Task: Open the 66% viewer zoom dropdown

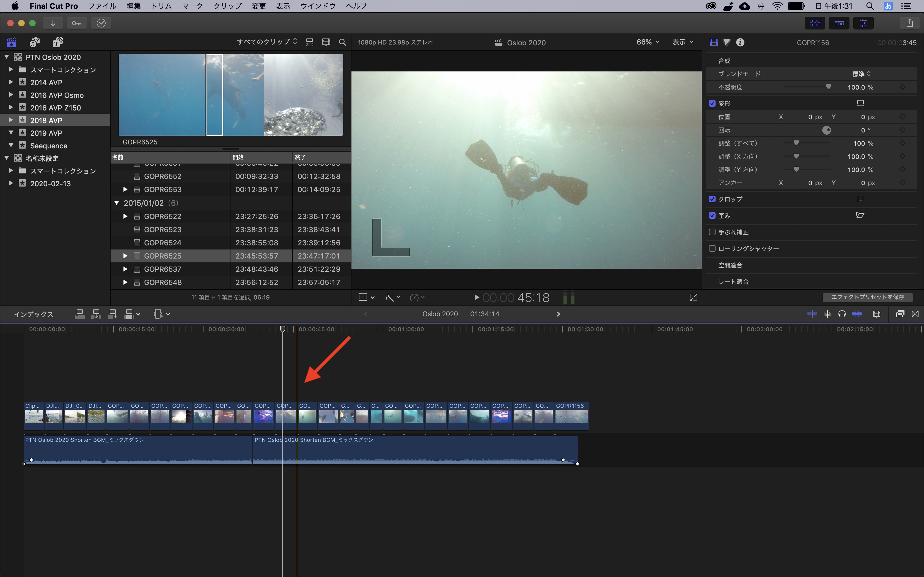Action: pyautogui.click(x=648, y=42)
